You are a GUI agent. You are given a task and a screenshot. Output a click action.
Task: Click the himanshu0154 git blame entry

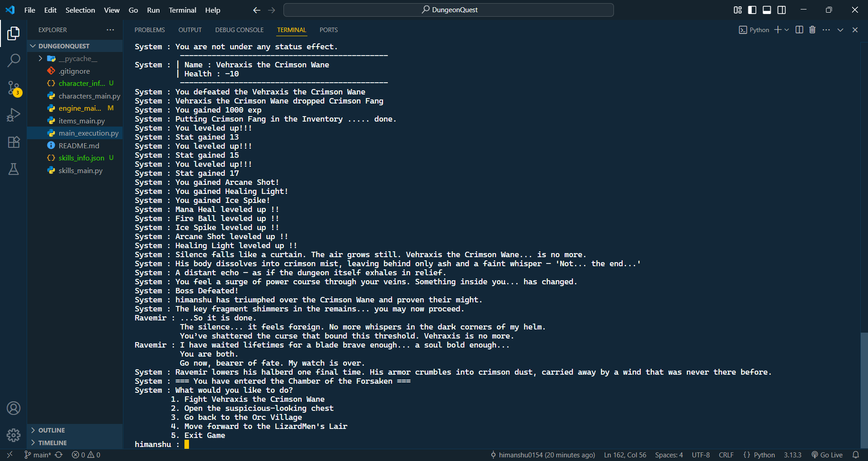[x=542, y=455]
